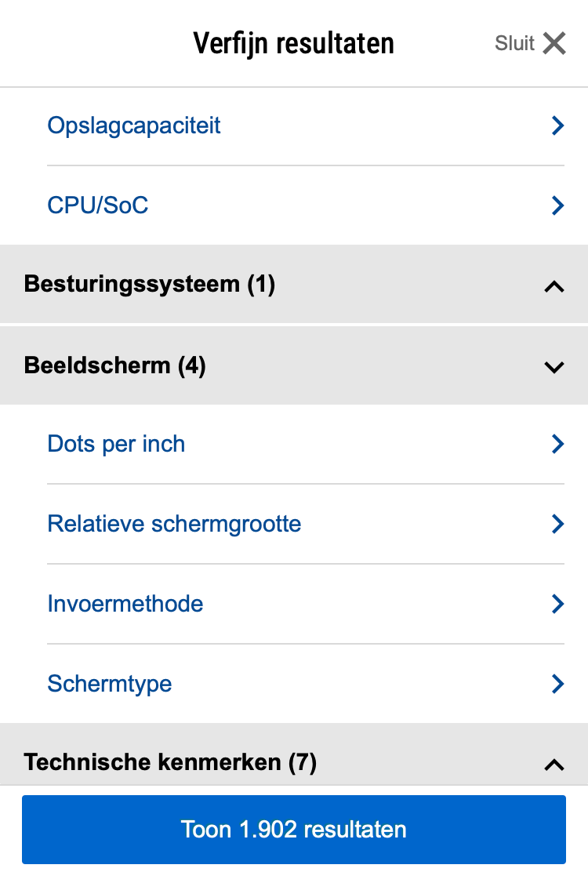Viewport: 588px width, 872px height.
Task: Open the CPU/SoC filter
Action: [x=98, y=205]
